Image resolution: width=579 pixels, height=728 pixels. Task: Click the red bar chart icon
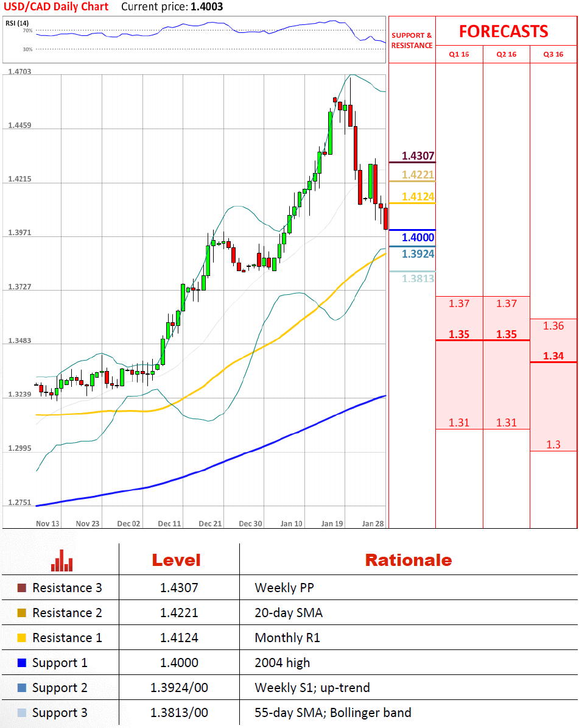[x=61, y=560]
